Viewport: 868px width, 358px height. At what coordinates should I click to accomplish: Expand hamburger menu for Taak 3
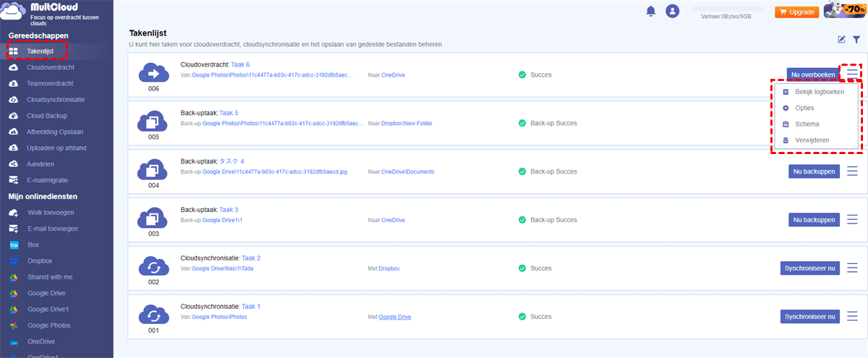click(852, 219)
